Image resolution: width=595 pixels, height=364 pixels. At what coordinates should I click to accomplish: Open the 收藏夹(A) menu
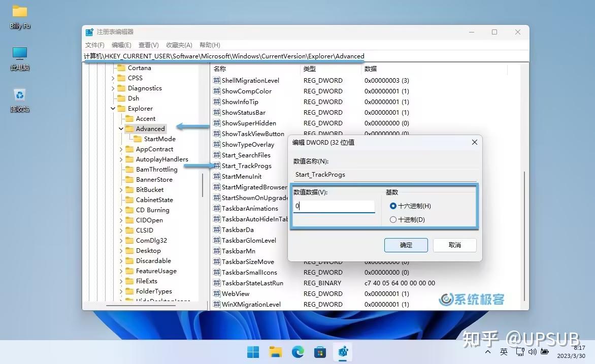[x=179, y=45]
